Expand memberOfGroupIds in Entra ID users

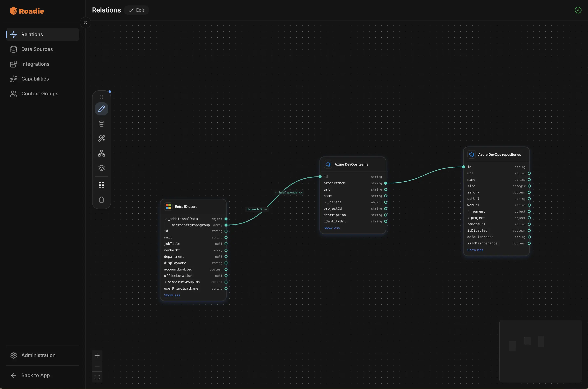[x=166, y=282]
